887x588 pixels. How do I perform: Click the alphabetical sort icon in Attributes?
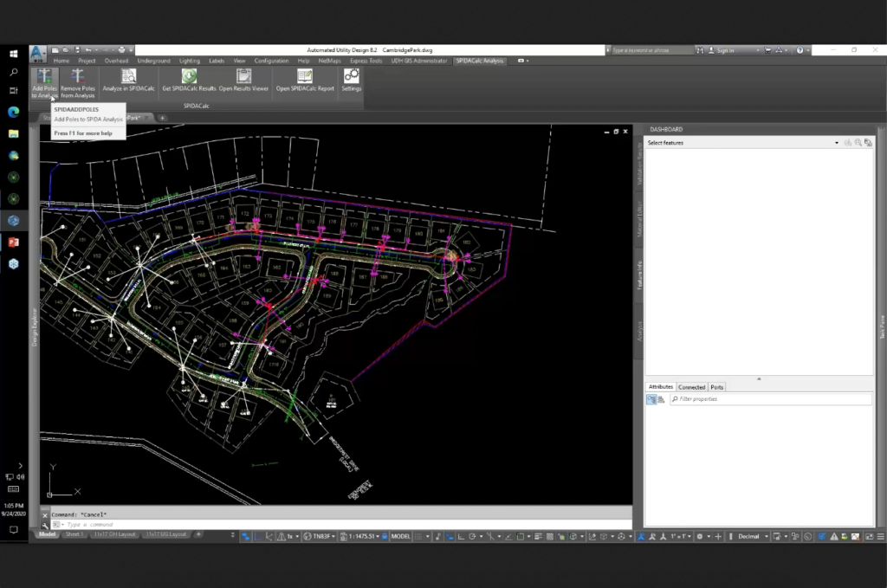point(661,399)
